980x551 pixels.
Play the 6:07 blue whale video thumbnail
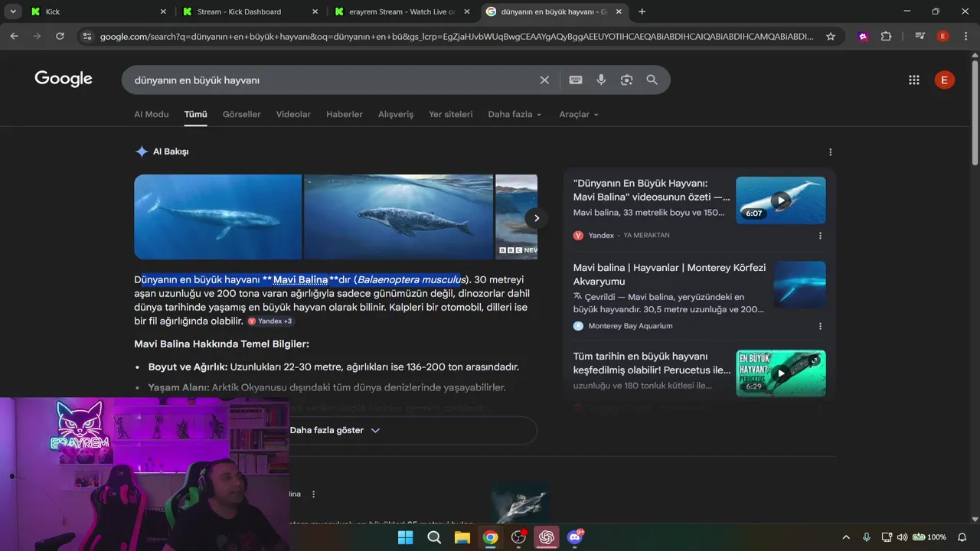pos(781,201)
